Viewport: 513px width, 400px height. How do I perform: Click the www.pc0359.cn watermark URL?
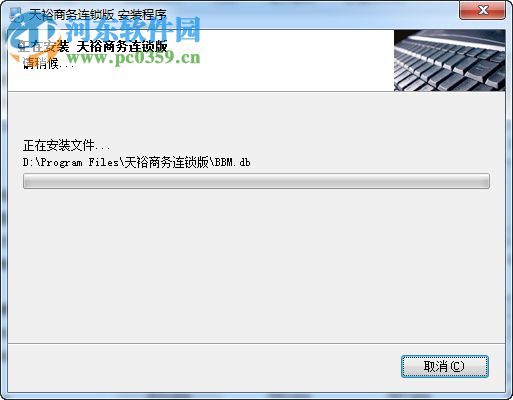pyautogui.click(x=133, y=58)
